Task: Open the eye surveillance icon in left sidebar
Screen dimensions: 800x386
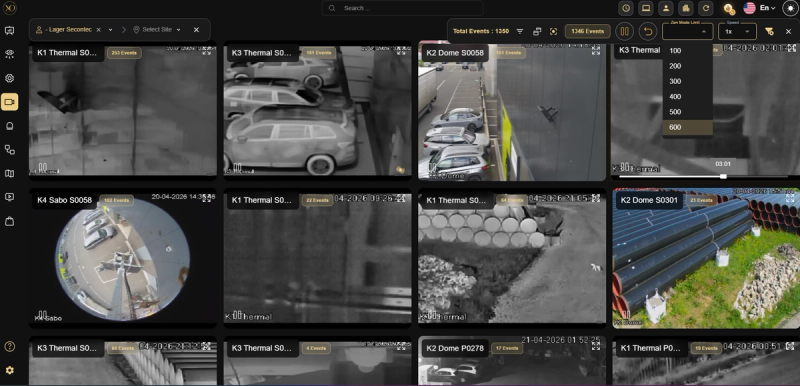Action: (x=9, y=54)
